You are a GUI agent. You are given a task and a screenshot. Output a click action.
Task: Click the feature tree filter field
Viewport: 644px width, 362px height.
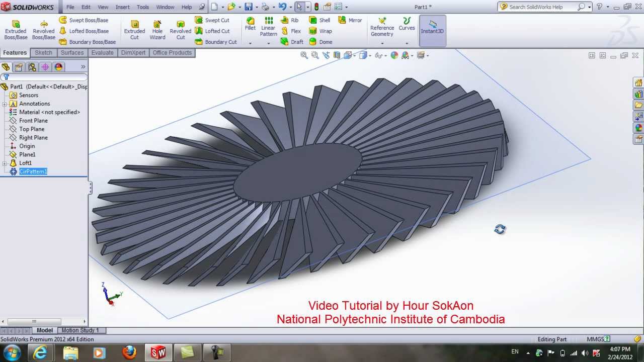(x=44, y=77)
